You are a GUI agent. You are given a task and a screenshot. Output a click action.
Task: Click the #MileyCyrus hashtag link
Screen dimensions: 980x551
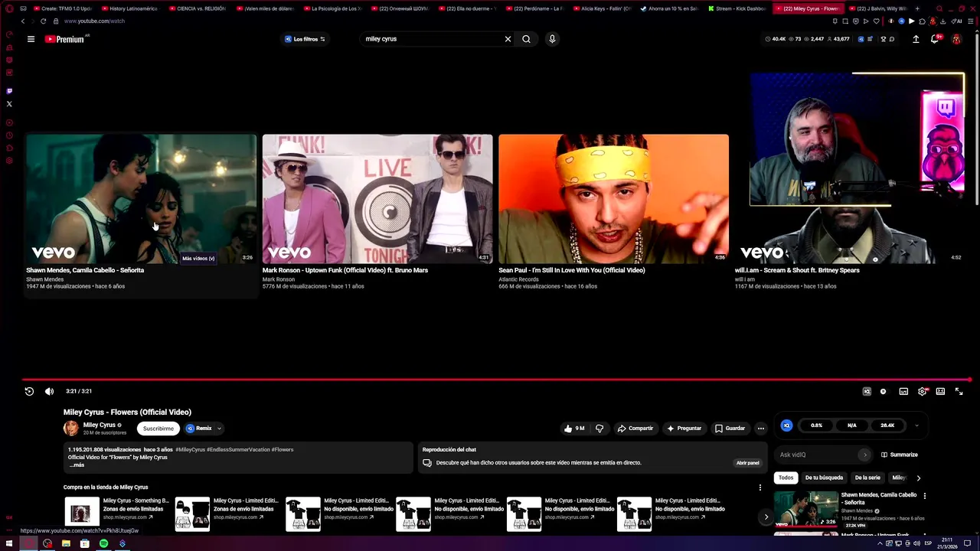click(190, 450)
